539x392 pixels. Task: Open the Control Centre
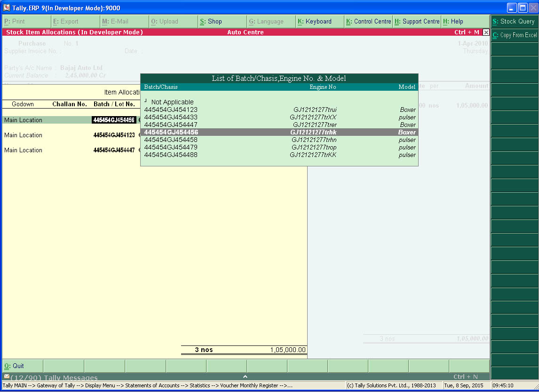pos(370,21)
